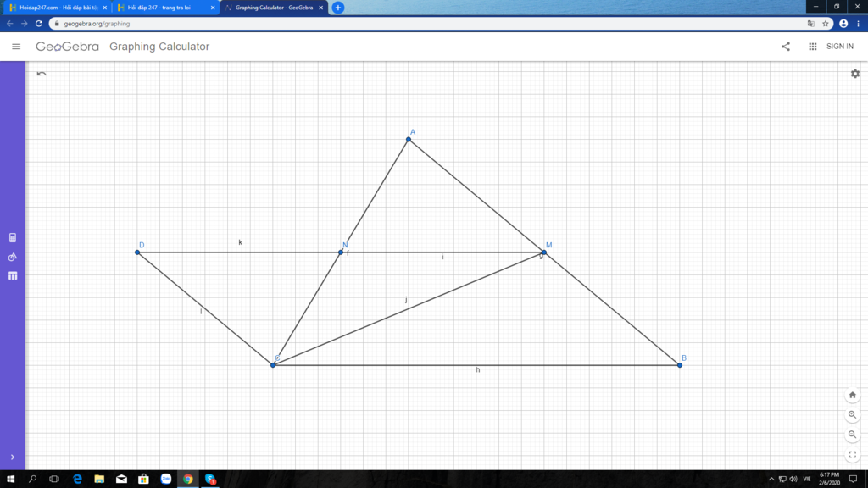Zoom in on the graph

[853, 415]
